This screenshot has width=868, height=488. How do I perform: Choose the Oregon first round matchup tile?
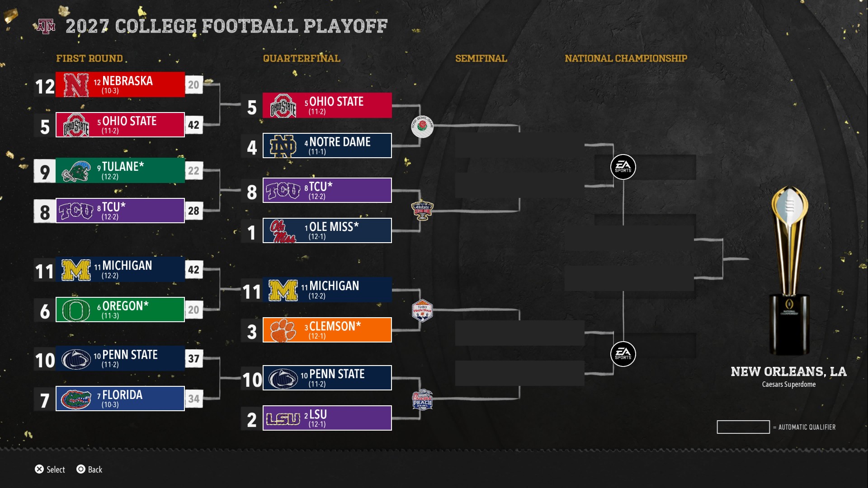(120, 310)
